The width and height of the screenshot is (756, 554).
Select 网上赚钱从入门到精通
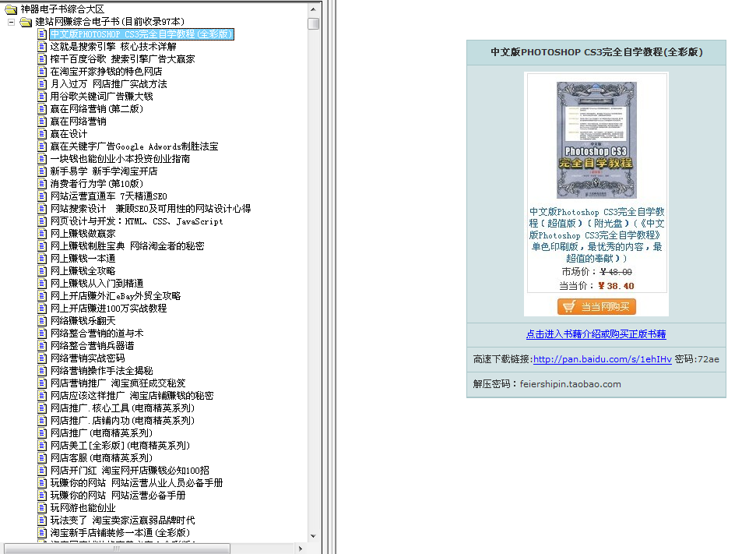click(97, 284)
